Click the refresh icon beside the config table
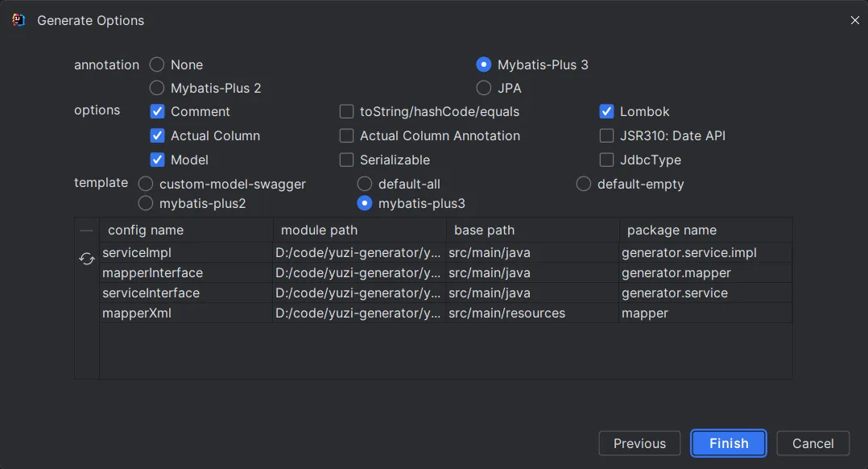The image size is (868, 469). pyautogui.click(x=87, y=259)
